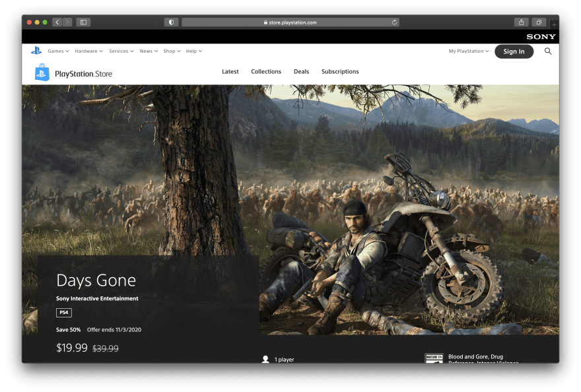581x392 pixels.
Task: Click the PlayStation Store title link
Action: (83, 74)
